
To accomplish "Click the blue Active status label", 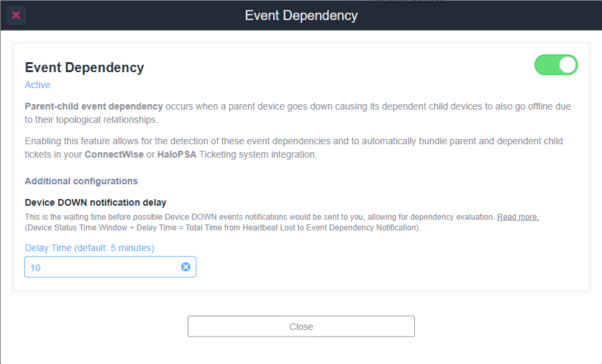I will 37,85.
